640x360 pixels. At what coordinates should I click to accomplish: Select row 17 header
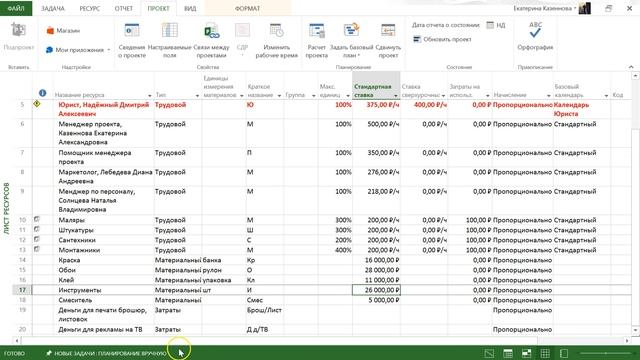[22, 290]
